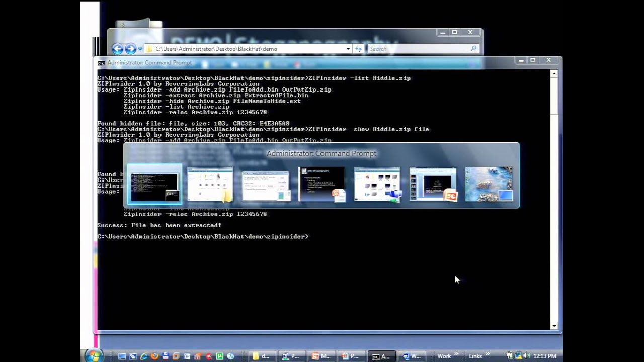Switch to the 'P...' taskbar button left of 'M...'

point(292,356)
